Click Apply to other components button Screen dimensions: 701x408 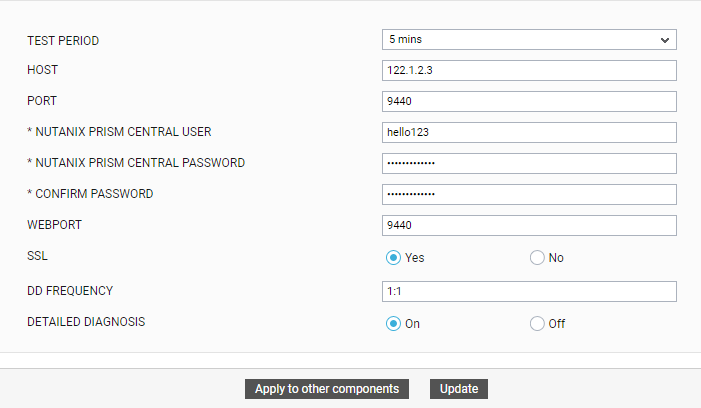[327, 389]
